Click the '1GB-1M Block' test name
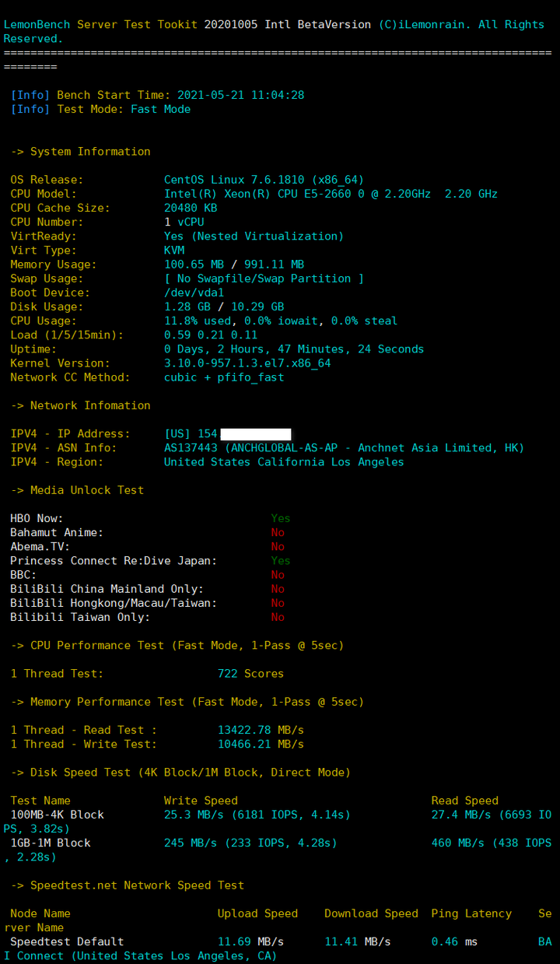This screenshot has height=964, width=560. tap(51, 843)
